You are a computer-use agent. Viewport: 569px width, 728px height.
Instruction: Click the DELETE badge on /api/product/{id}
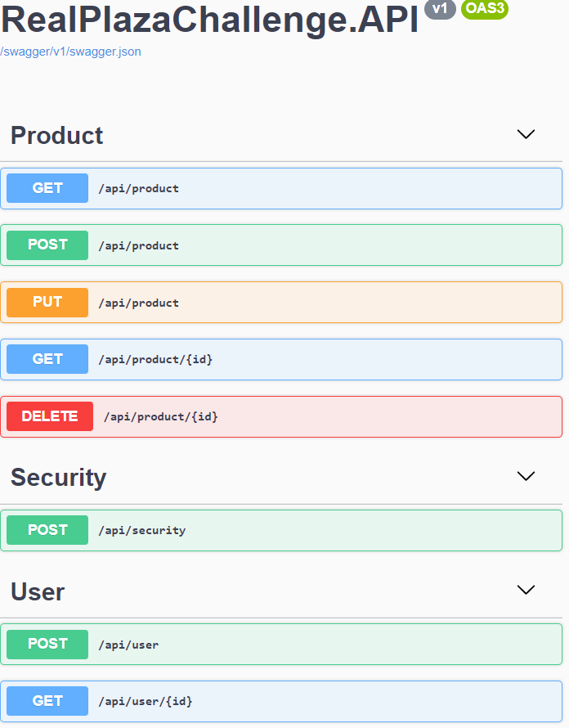point(49,416)
